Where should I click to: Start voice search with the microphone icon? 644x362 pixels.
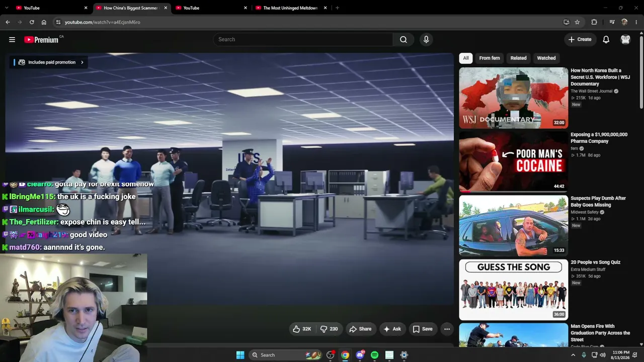[x=426, y=40]
